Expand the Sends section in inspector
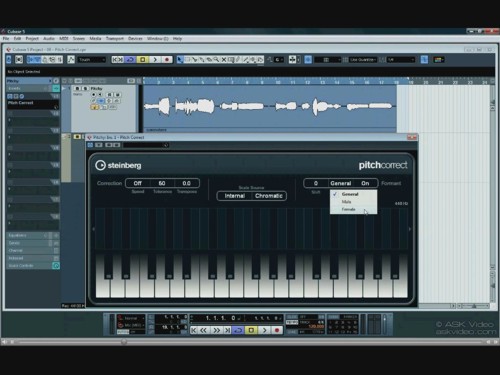 click(x=32, y=243)
